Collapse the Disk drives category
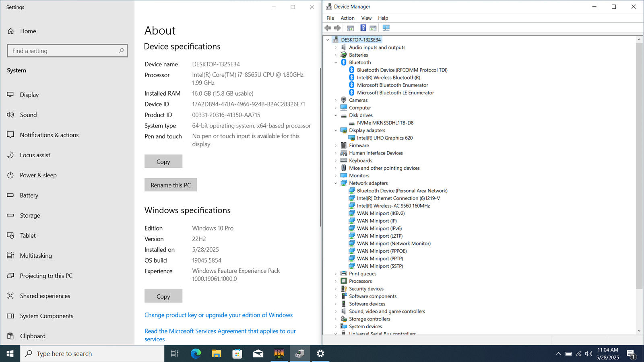The width and height of the screenshot is (644, 362). 336,115
